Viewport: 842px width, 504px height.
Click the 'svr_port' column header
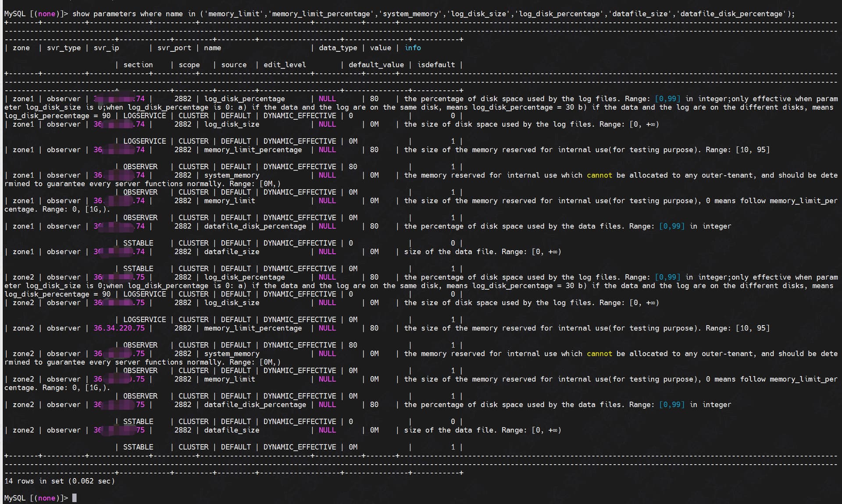coord(174,48)
